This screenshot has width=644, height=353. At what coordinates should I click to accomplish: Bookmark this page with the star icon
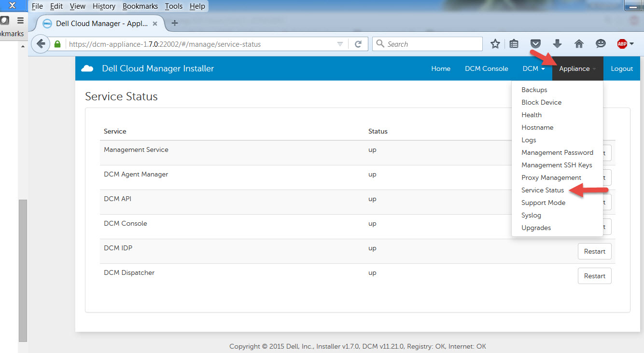(x=495, y=44)
